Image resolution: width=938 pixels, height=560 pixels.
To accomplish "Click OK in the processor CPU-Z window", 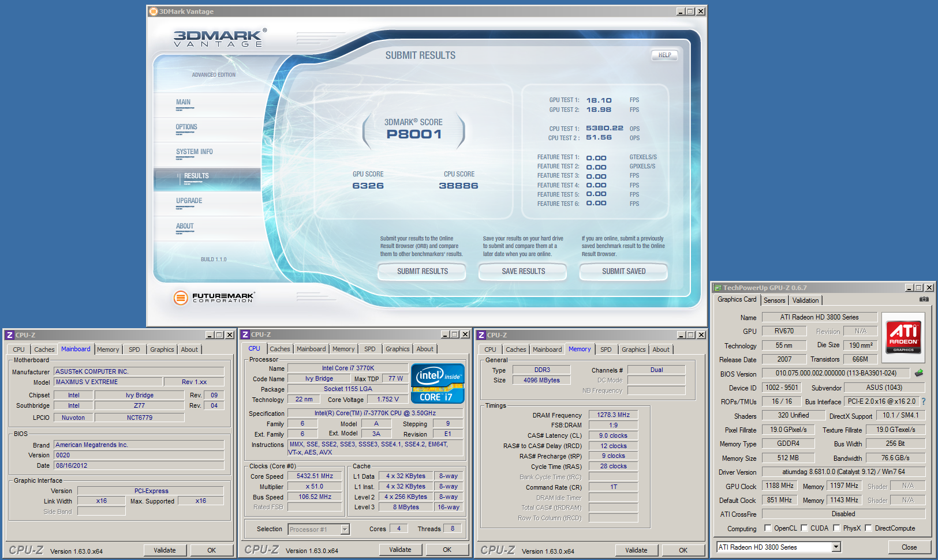I will point(447,550).
